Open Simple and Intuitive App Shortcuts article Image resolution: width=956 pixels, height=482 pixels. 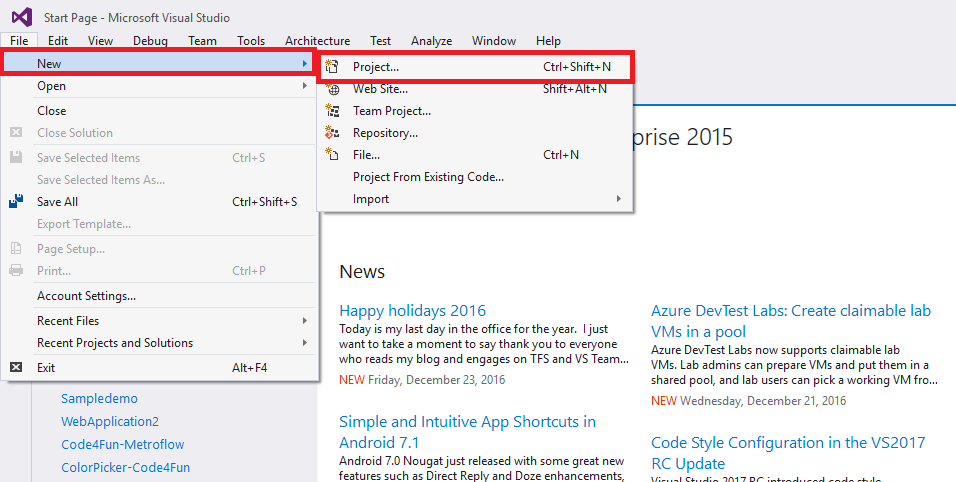[467, 432]
